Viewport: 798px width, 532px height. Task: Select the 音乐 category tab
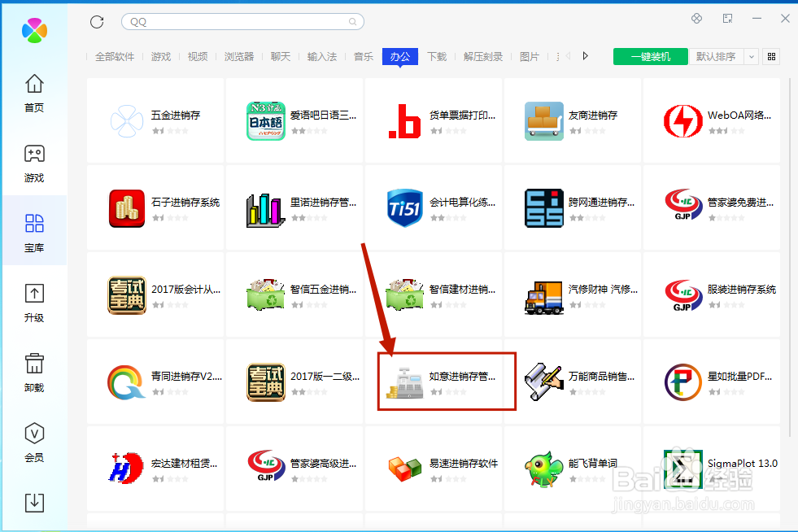pos(364,56)
